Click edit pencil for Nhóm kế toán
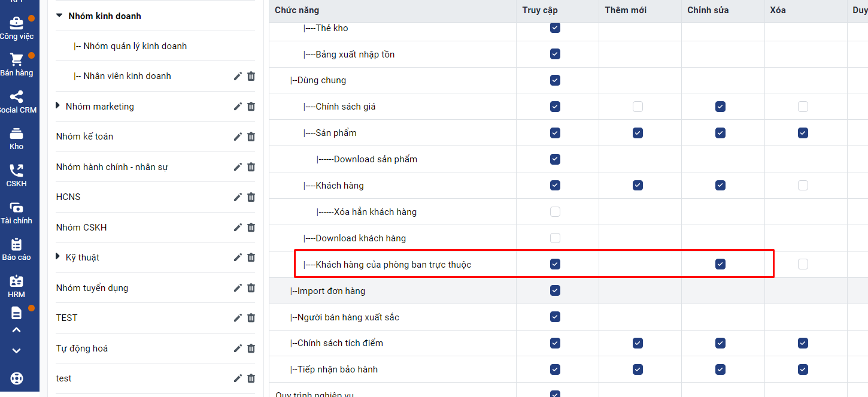This screenshot has width=868, height=397. [x=238, y=137]
